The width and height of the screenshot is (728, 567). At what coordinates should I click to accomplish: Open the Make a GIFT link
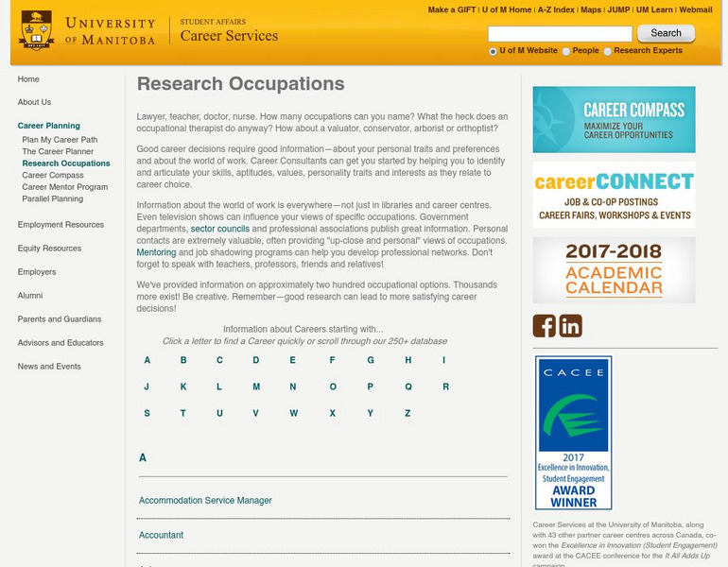[x=452, y=9]
